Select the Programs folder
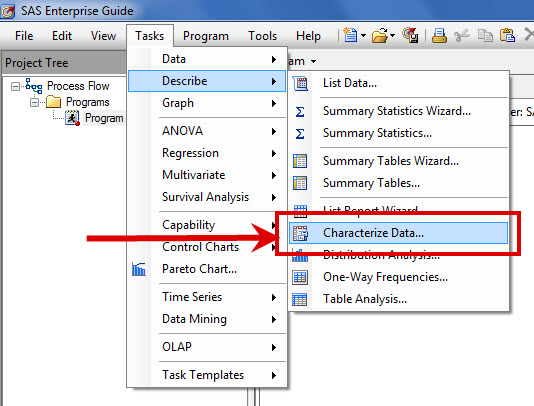Screen dimensions: 534x406 (88, 102)
